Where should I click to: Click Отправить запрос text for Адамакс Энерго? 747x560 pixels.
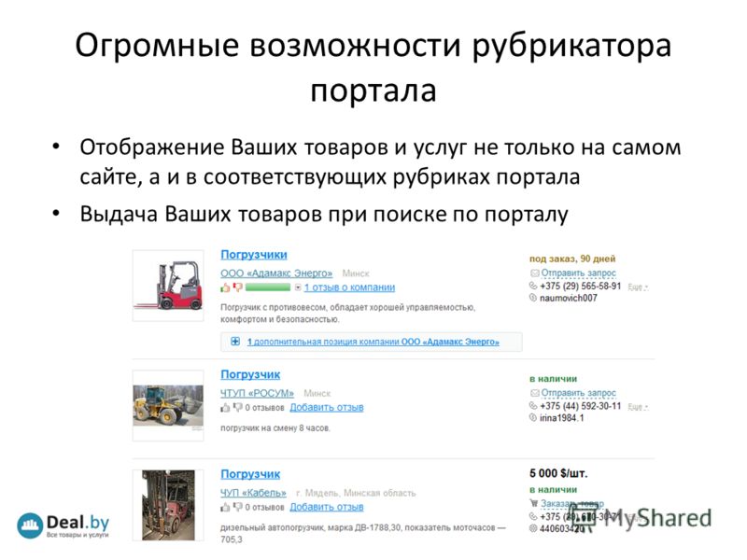(x=579, y=273)
